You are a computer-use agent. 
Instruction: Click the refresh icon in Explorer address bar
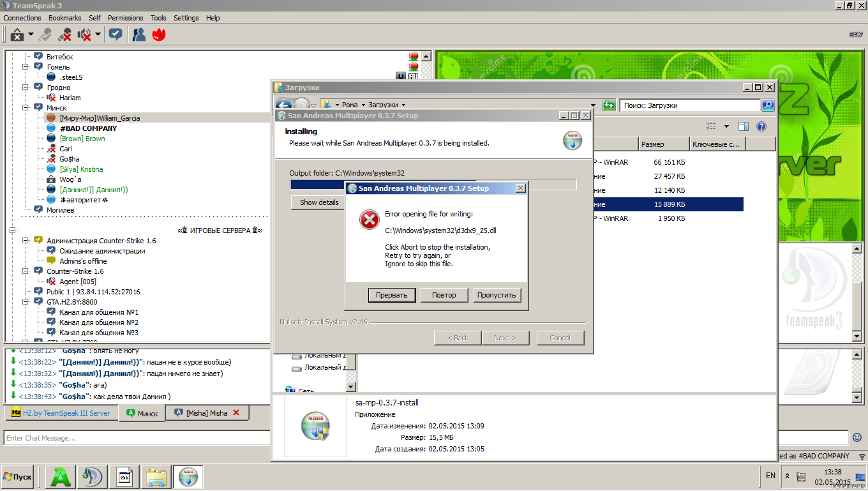[609, 105]
